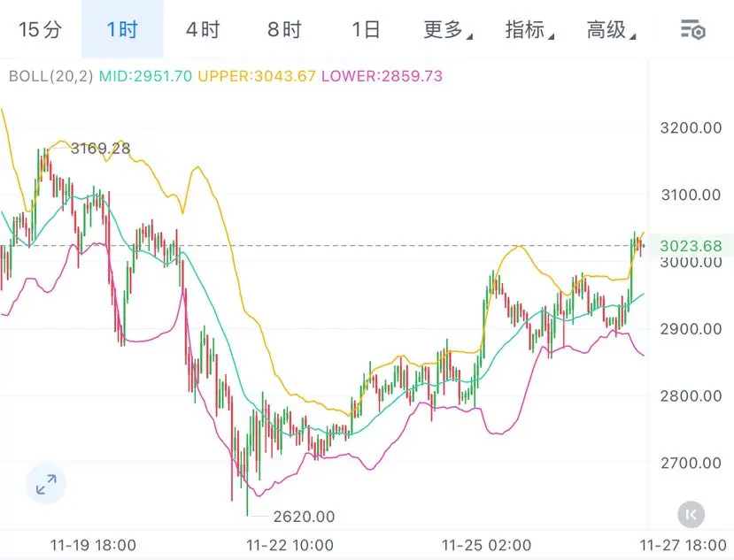Tap the 2620.00 low price label
This screenshot has height=560, width=734.
tap(305, 517)
